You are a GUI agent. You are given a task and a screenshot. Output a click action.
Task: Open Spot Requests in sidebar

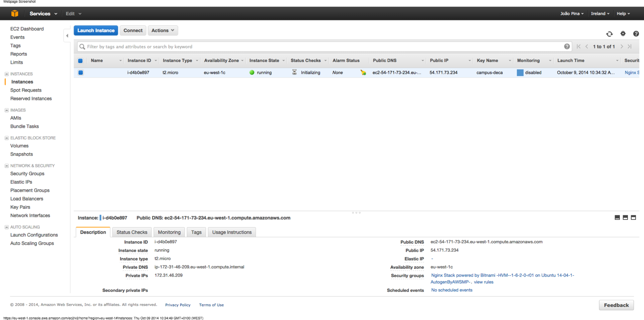point(26,90)
